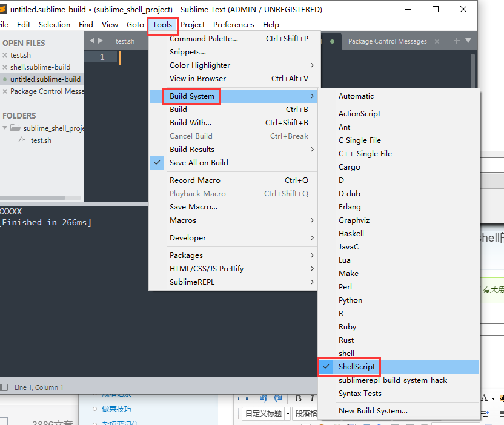Open the Selection menu
This screenshot has width=504, height=425.
pos(55,25)
